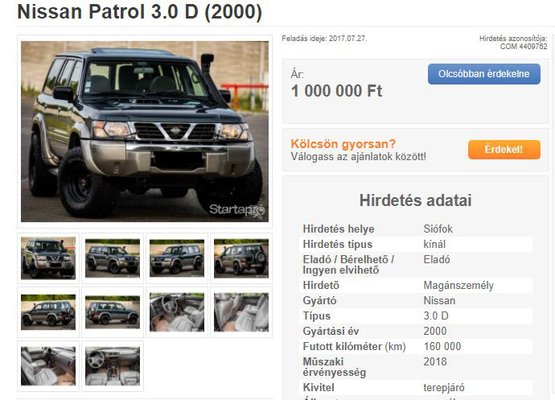This screenshot has width=555, height=400.
Task: Open the rear seats thumbnail in the last row
Action: point(48,366)
